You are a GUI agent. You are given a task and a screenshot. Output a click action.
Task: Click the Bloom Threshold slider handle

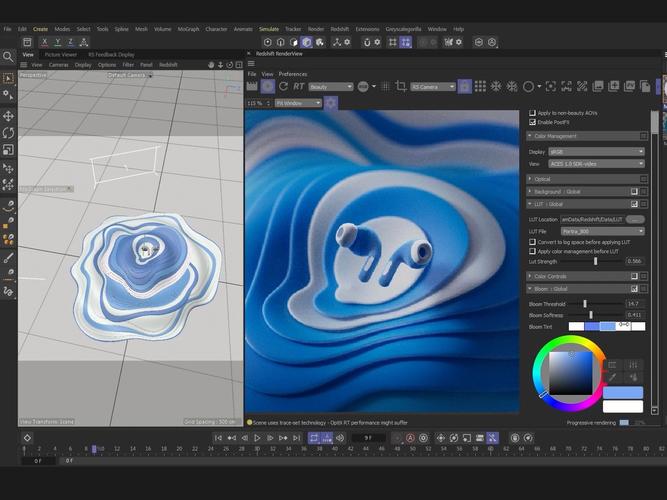[585, 303]
